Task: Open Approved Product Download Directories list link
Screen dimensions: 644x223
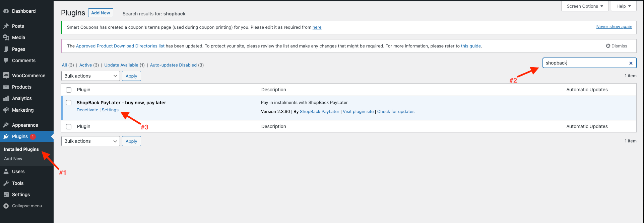Action: (120, 46)
